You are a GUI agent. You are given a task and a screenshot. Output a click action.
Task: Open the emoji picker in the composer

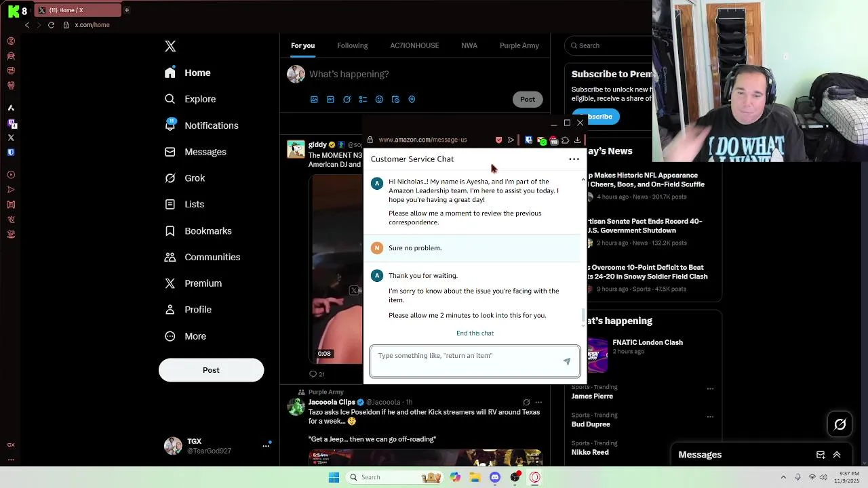(379, 100)
